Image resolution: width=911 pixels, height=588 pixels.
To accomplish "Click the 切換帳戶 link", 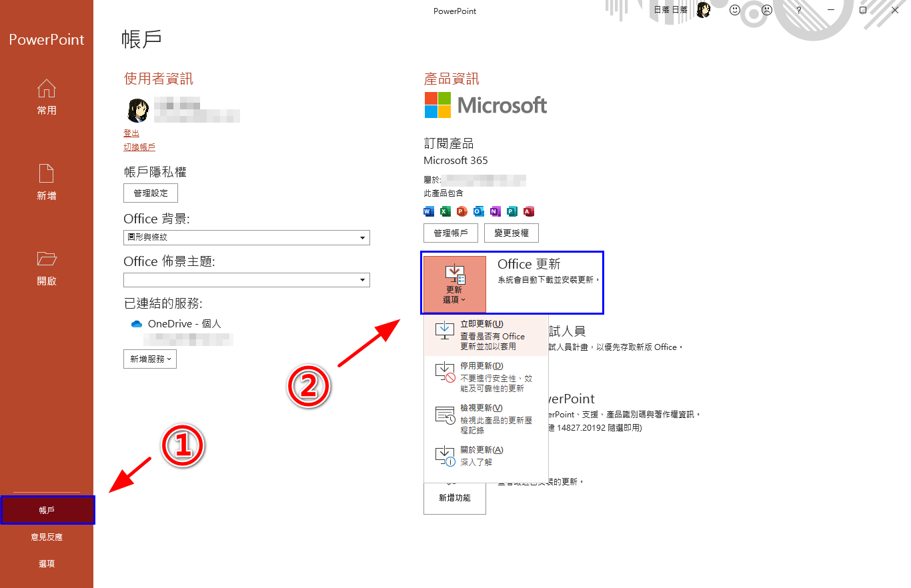I will pos(139,147).
